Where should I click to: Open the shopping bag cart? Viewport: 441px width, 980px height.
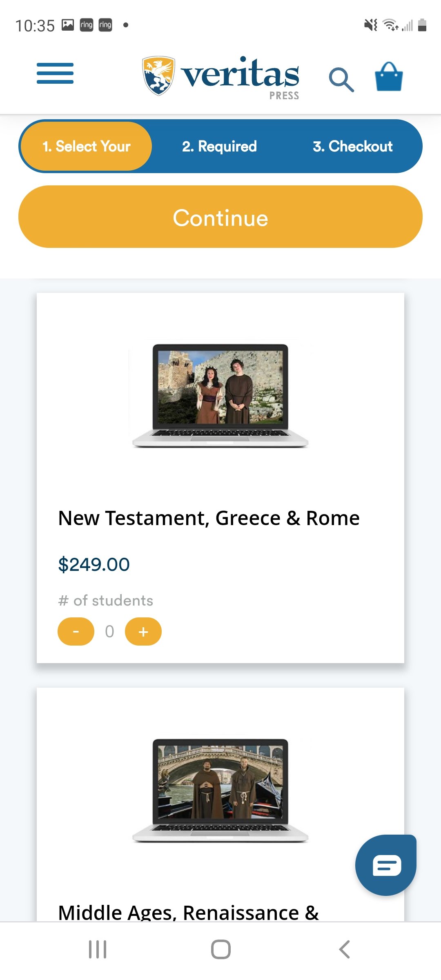389,77
